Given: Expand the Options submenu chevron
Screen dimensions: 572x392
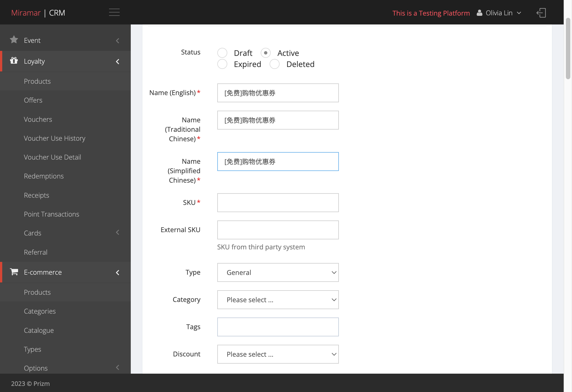Looking at the screenshot, I should [118, 368].
